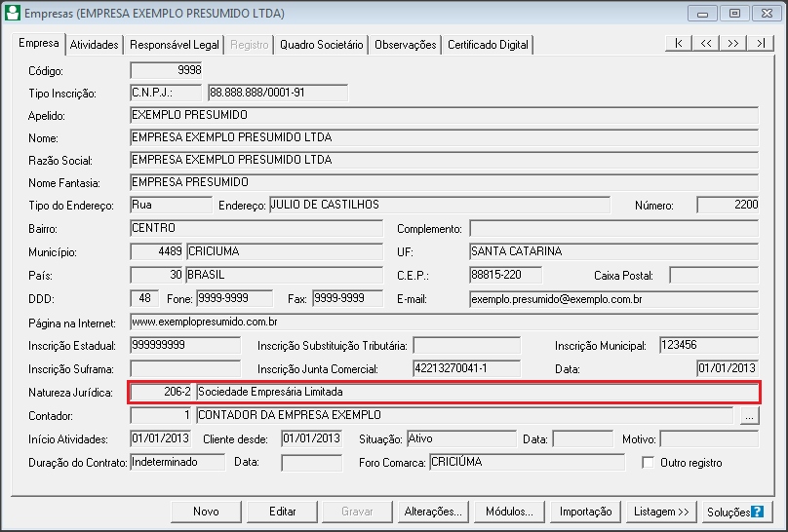Click the UF field SANTA CATARINA
The image size is (788, 532).
613,251
